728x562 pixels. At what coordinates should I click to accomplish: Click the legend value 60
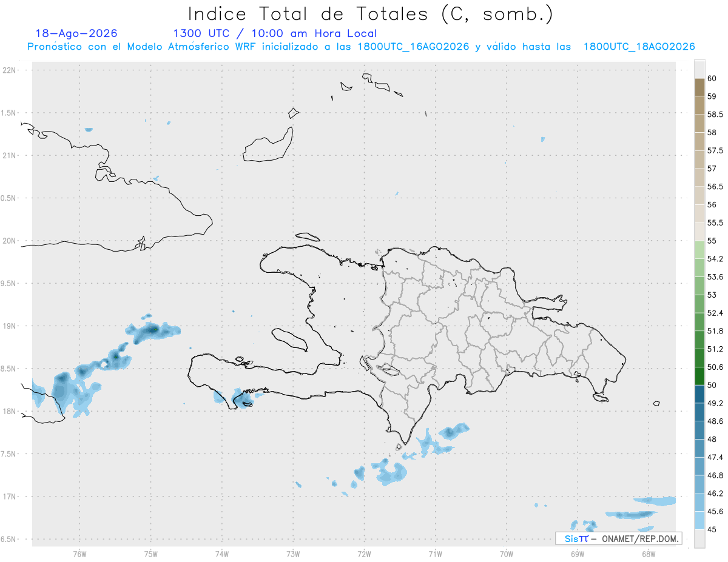click(712, 78)
